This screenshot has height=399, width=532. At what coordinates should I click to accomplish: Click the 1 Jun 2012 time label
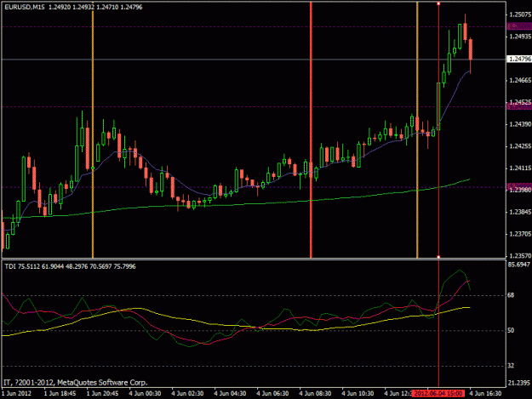point(17,394)
